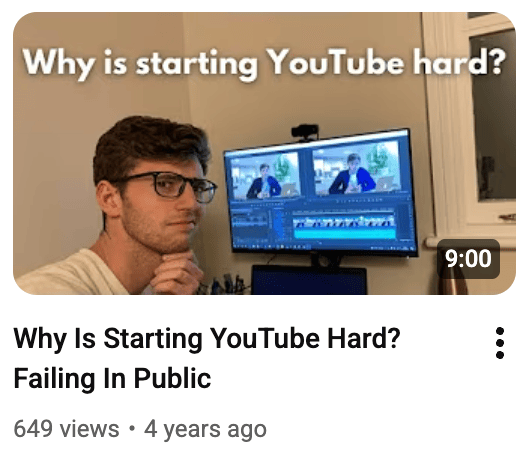Click the webcam on top of the monitor
528x462 pixels.
click(305, 132)
